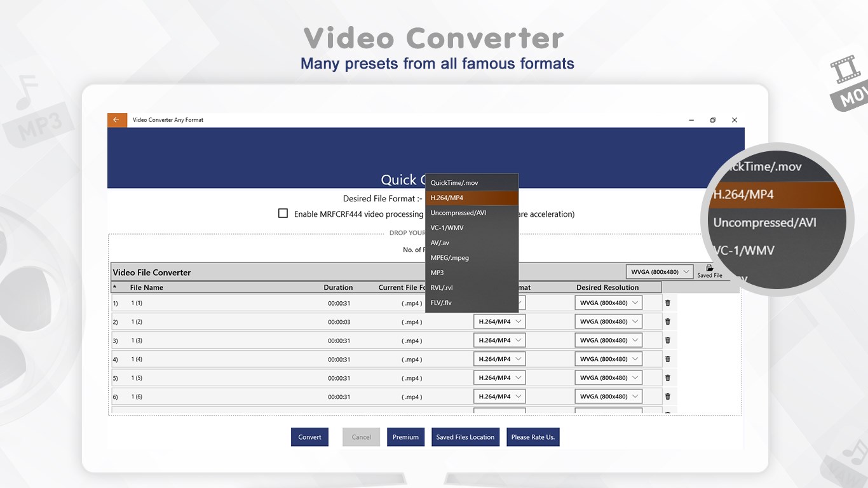Open H.264/MP4 format dropdown for file 1 (3)
This screenshot has width=868, height=488.
click(499, 340)
